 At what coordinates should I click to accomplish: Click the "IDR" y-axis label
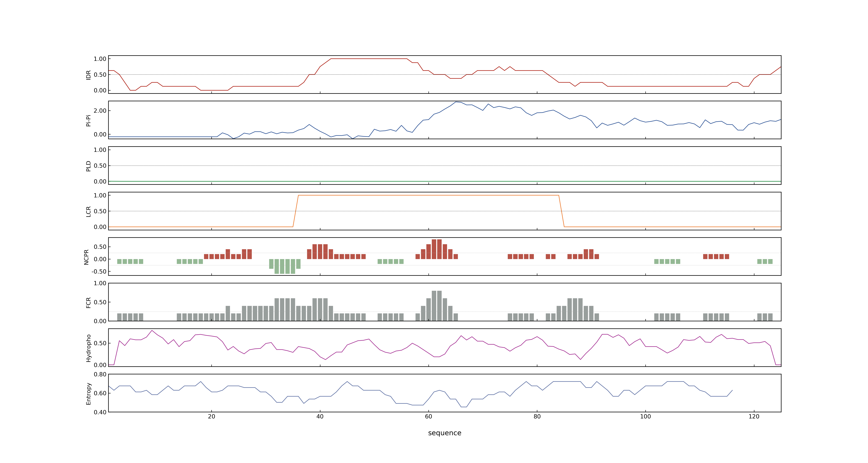pyautogui.click(x=88, y=75)
